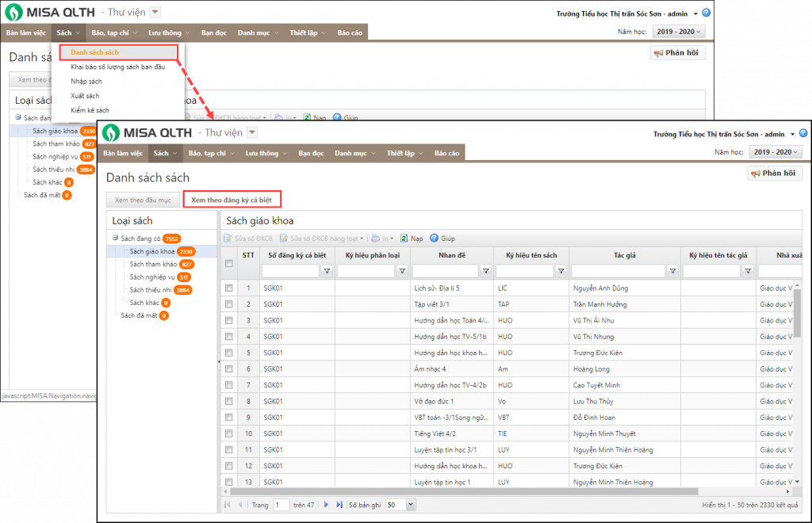812x523 pixels.
Task: Collapse the Sách đang có tree node
Action: 115,238
